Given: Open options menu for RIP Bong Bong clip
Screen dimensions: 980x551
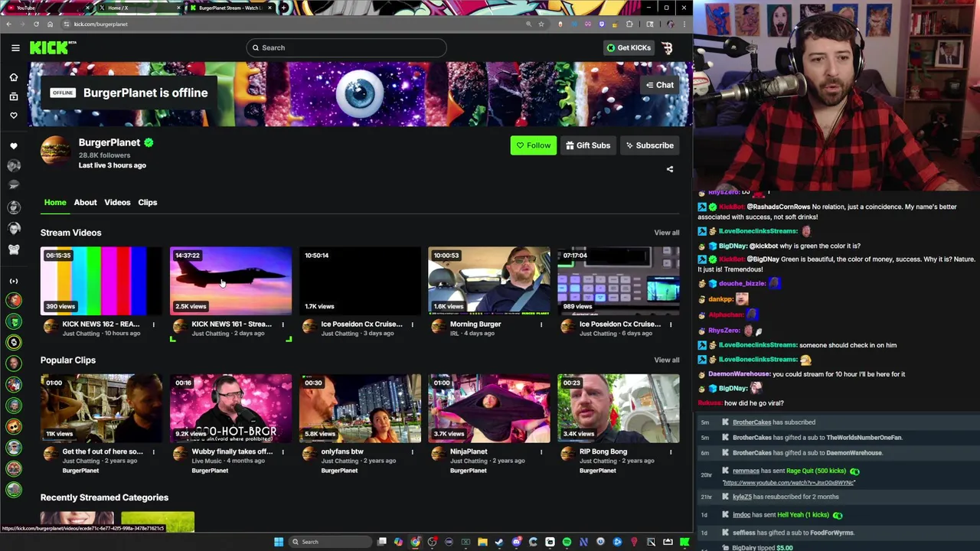Looking at the screenshot, I should pyautogui.click(x=671, y=452).
